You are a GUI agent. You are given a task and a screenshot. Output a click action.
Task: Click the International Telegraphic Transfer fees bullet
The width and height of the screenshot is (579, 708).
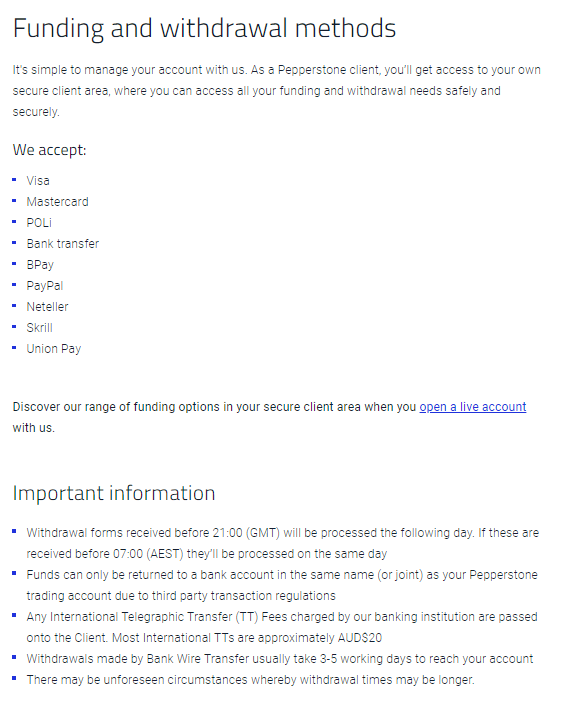pos(282,627)
